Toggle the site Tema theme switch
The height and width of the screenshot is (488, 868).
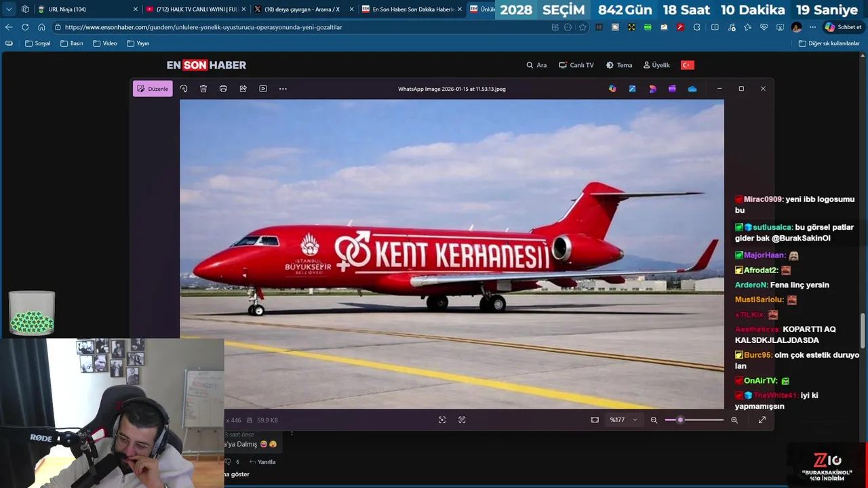pyautogui.click(x=619, y=65)
